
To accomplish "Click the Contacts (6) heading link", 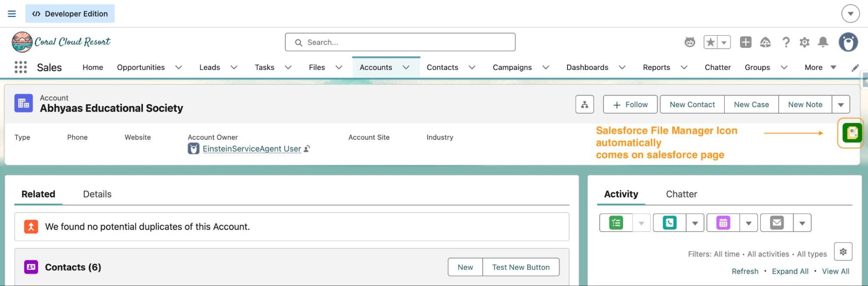I will (x=73, y=267).
